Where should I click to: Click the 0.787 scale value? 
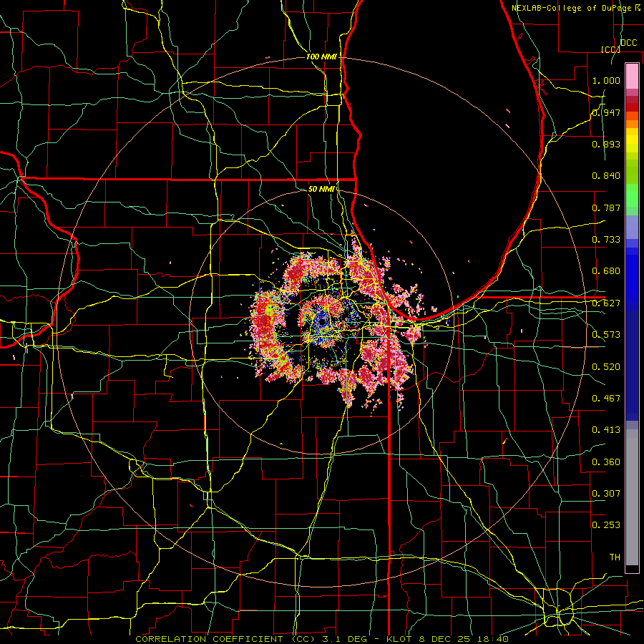[x=606, y=208]
